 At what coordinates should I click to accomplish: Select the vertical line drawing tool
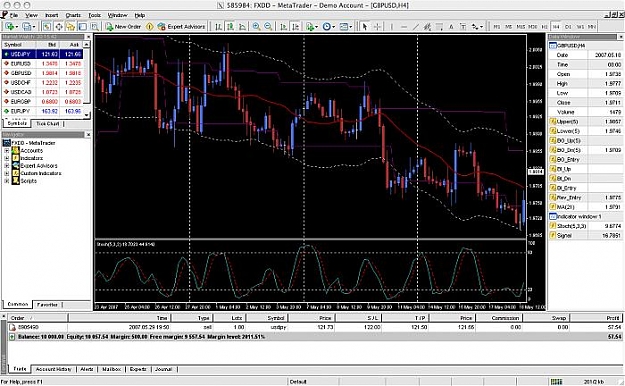point(392,27)
